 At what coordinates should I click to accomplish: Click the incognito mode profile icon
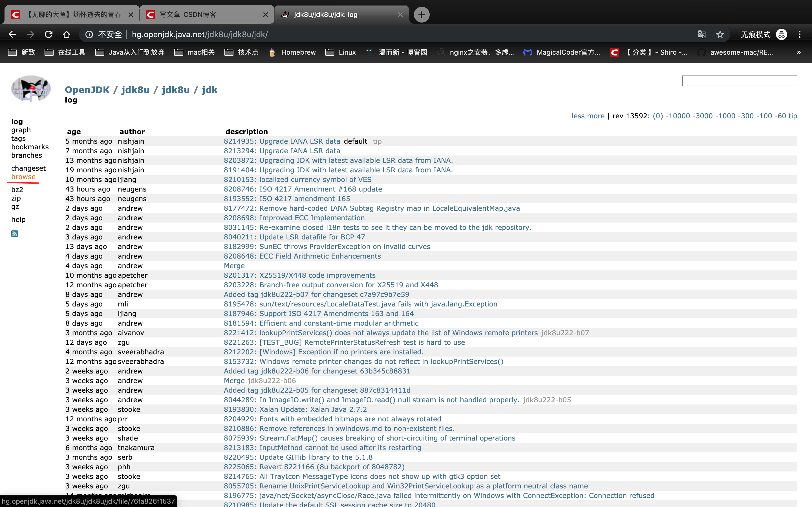(x=782, y=34)
